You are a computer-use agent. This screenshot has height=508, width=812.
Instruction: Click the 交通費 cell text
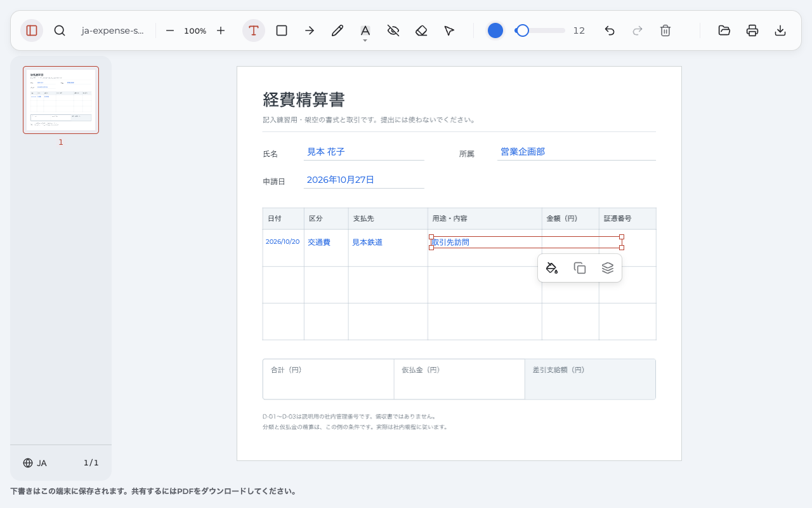[x=319, y=242]
